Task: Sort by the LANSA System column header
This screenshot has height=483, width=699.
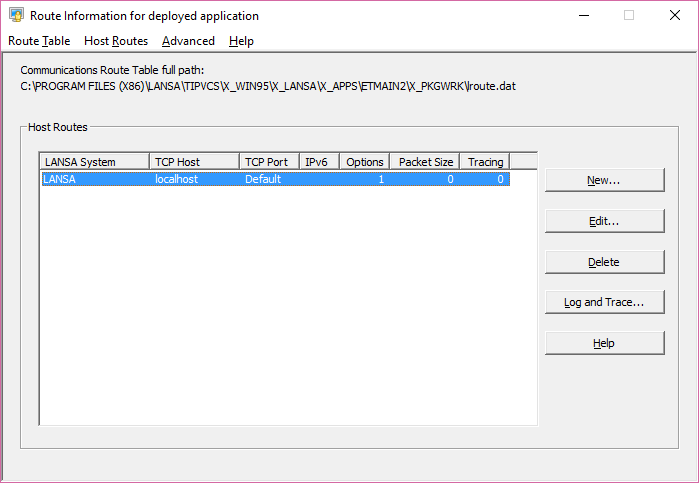Action: (95, 162)
